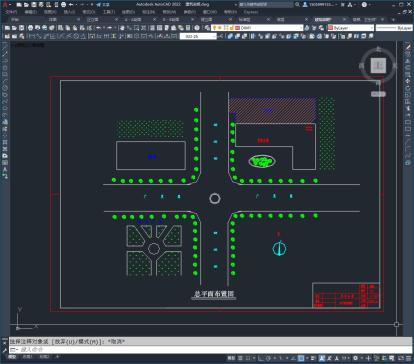Select the Circle draw tool
The image size is (414, 364).
pos(5,88)
